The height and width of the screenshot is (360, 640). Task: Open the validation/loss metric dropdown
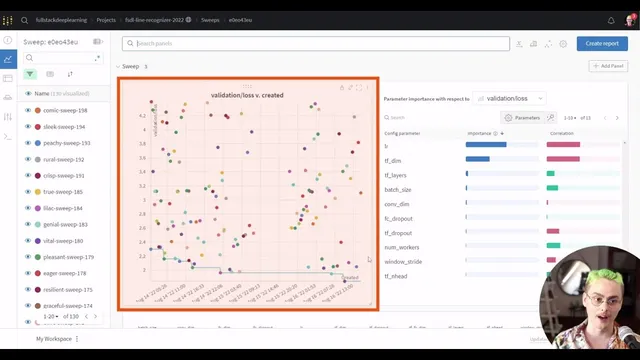pyautogui.click(x=509, y=98)
